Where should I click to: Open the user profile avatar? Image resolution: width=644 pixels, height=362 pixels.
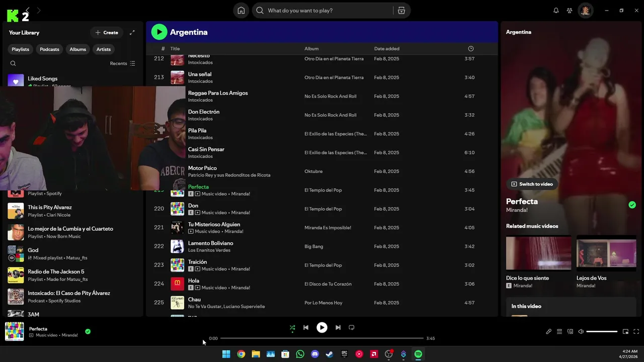point(585,11)
